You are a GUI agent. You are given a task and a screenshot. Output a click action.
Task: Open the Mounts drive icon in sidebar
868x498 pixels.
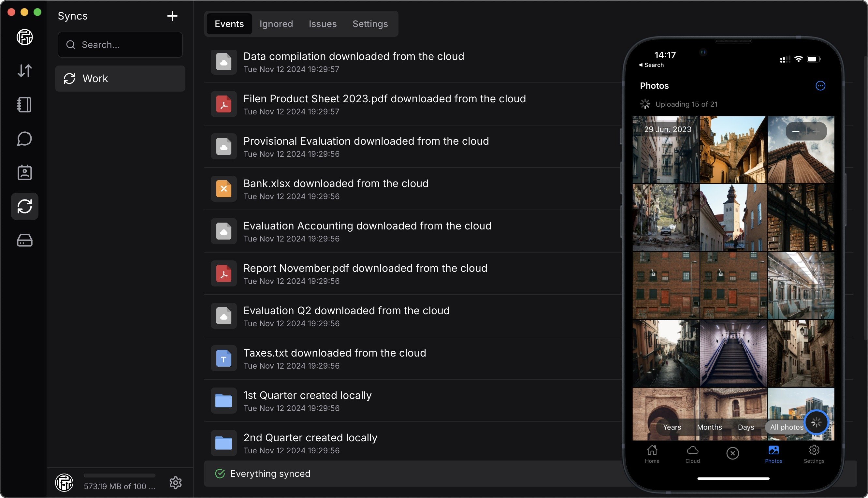point(25,241)
